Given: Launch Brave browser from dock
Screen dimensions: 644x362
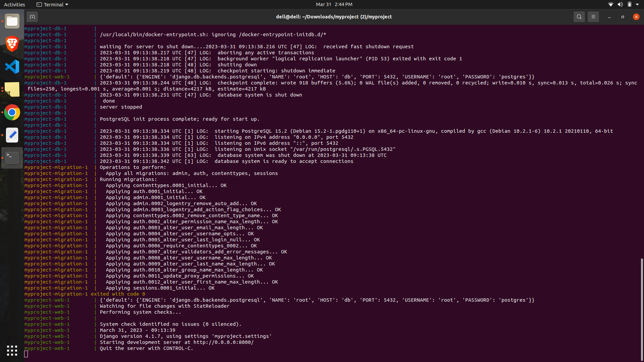Looking at the screenshot, I should [12, 44].
